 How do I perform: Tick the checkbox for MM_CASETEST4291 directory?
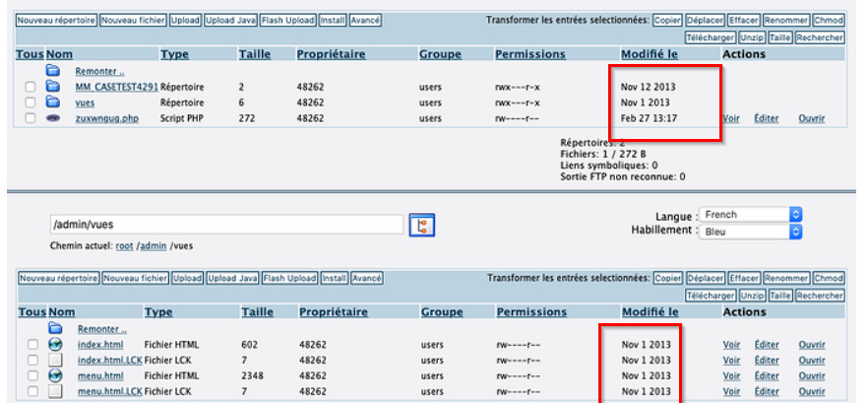(x=31, y=87)
